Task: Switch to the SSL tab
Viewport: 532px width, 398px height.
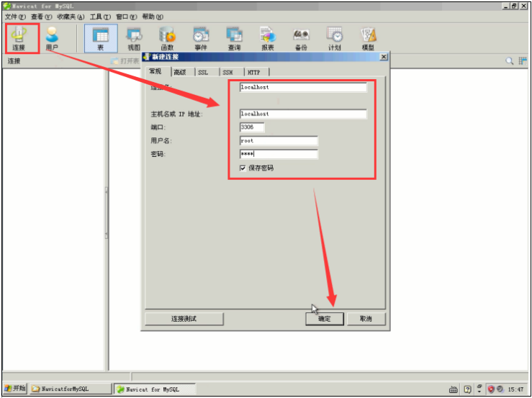Action: pos(203,72)
